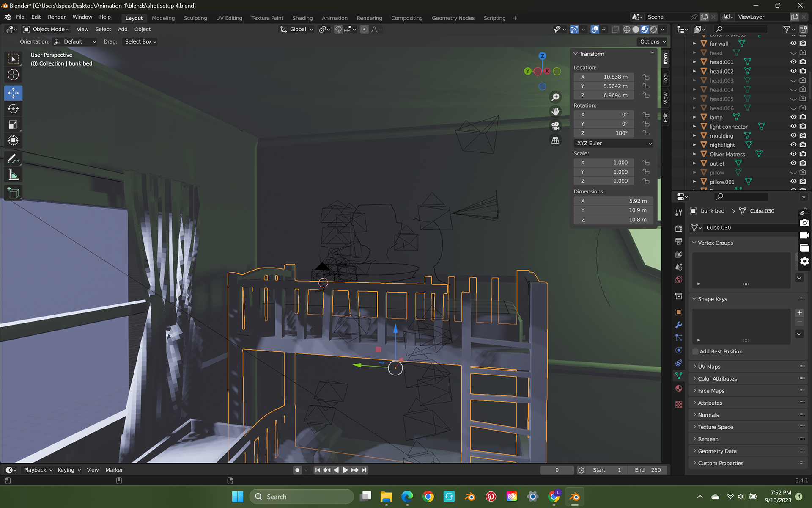Screen dimensions: 812x508
Task: Select the Add Cube tool
Action: coord(14,193)
